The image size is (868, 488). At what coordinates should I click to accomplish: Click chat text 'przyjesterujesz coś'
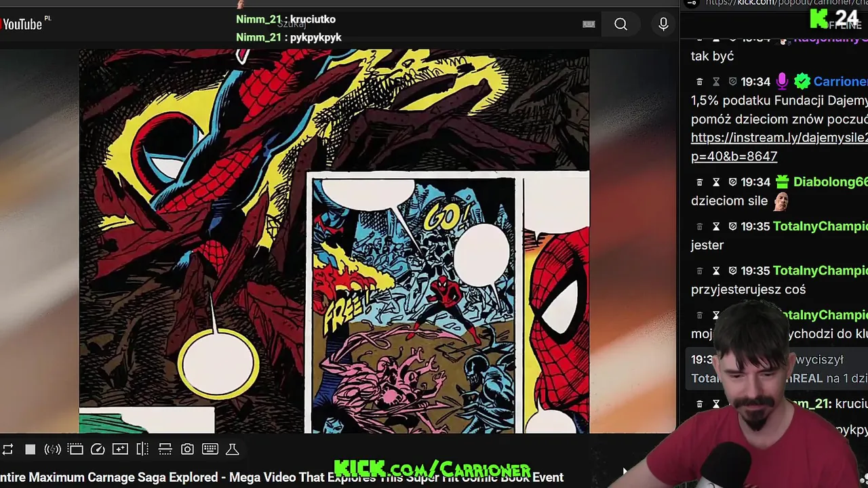click(x=748, y=289)
